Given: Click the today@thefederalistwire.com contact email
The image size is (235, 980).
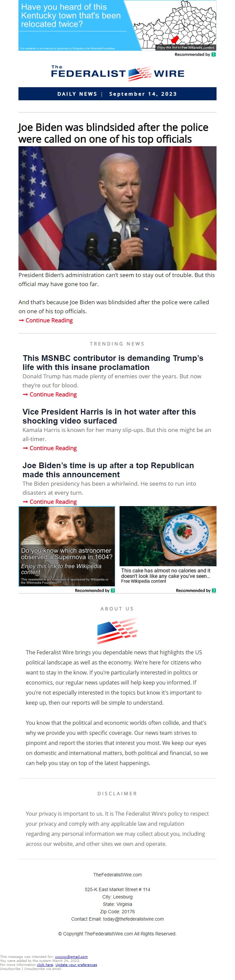Looking at the screenshot, I should pos(133,919).
